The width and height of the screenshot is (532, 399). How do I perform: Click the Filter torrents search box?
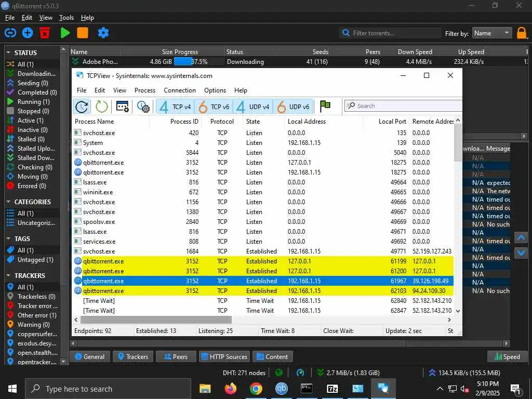click(x=390, y=33)
